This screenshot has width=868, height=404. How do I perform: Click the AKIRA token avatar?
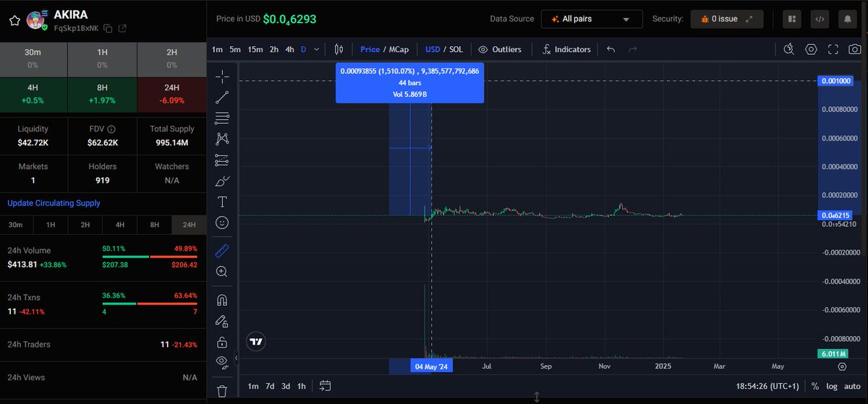click(x=38, y=20)
